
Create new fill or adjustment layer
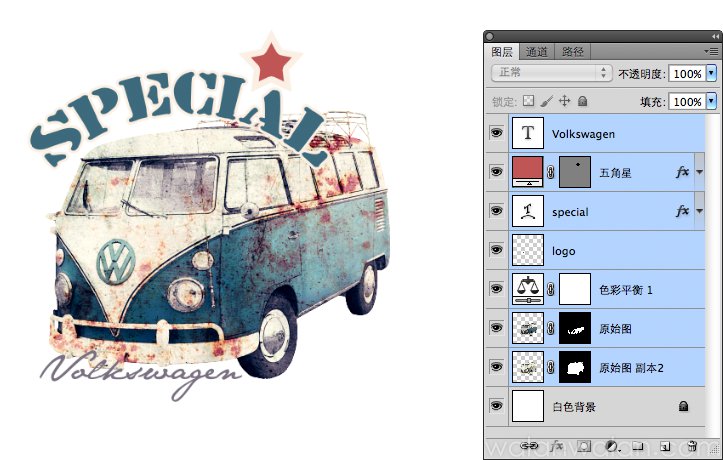(x=610, y=444)
